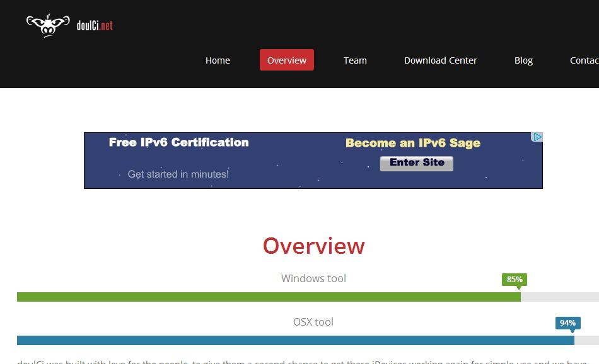
Task: Open the Contact menu item
Action: [x=584, y=60]
